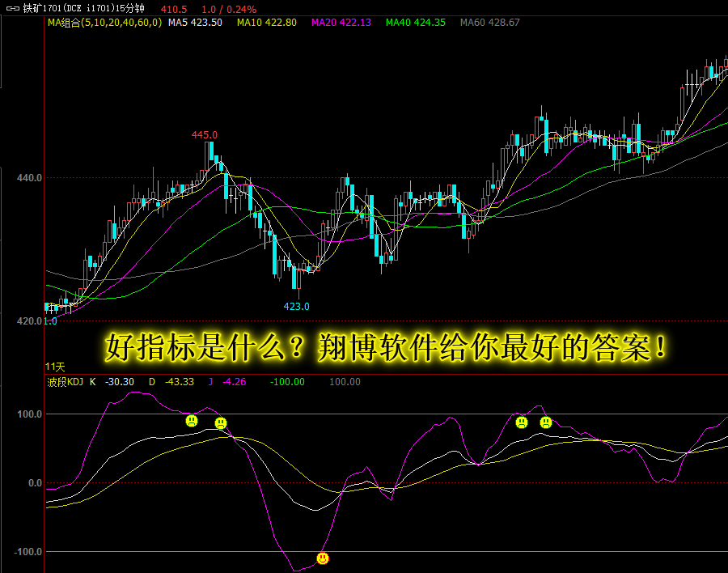Click the MA10 422.80 readout
The width and height of the screenshot is (728, 573).
[267, 23]
